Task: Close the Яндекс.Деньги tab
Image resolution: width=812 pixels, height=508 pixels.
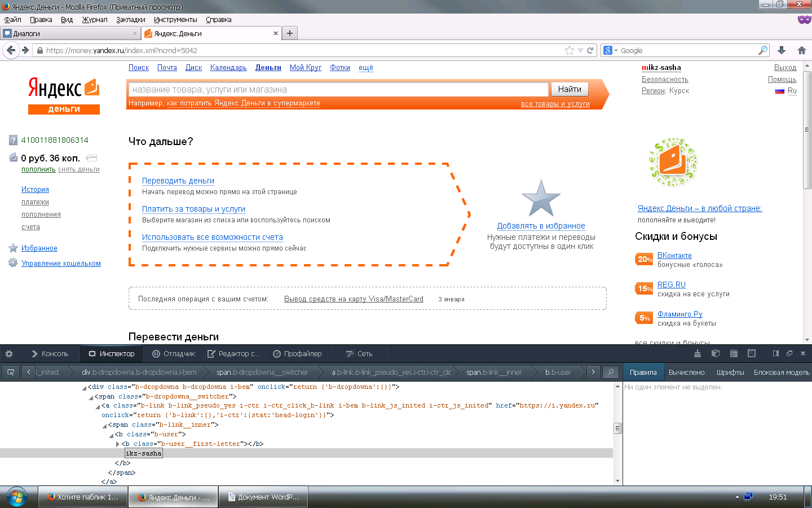Action: 276,33
